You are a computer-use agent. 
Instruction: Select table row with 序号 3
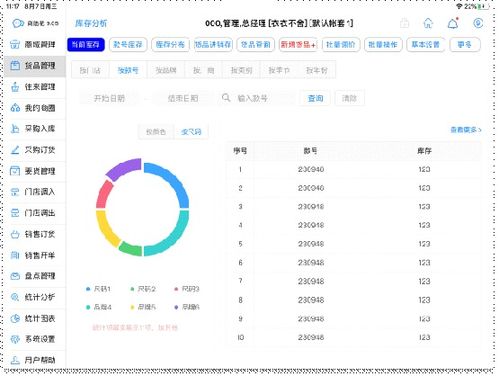(x=354, y=207)
